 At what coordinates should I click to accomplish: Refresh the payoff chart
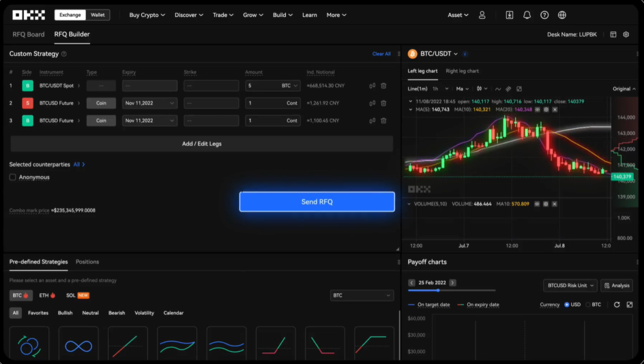[617, 304]
